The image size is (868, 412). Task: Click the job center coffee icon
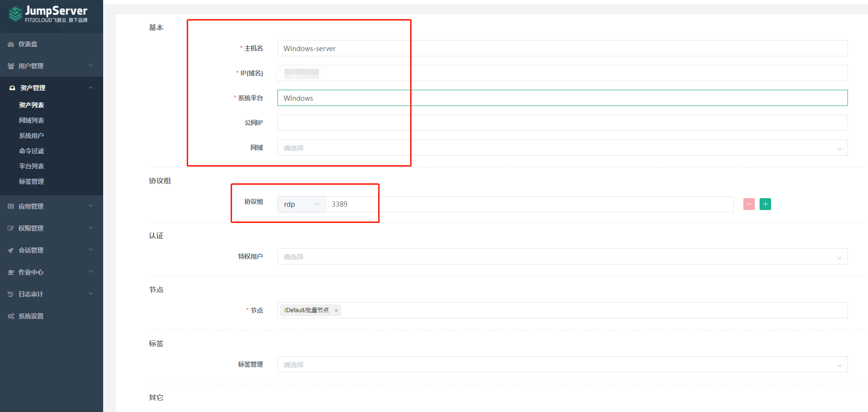point(11,272)
